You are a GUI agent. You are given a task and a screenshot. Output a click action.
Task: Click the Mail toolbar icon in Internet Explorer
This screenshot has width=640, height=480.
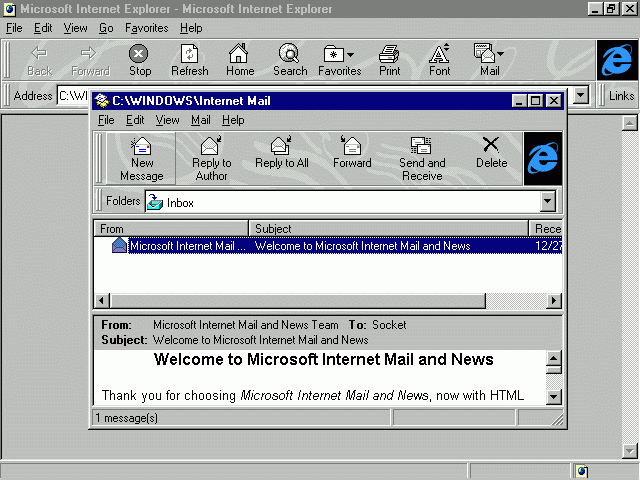click(x=484, y=53)
